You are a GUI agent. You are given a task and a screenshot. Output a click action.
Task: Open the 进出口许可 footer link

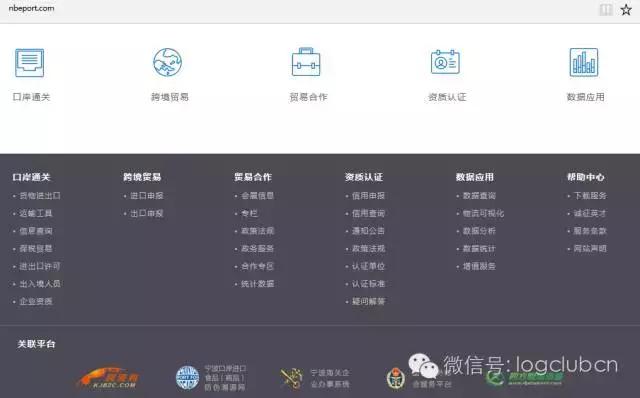pos(40,266)
